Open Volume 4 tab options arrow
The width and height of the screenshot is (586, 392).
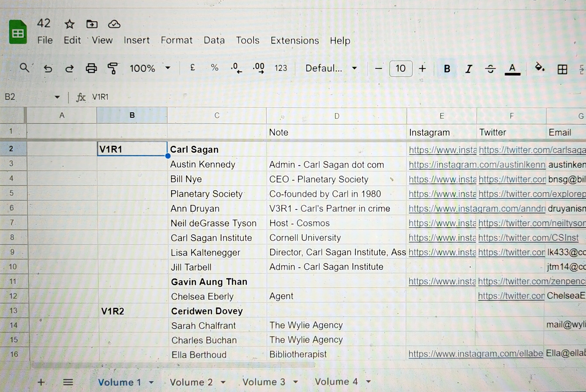click(x=368, y=382)
